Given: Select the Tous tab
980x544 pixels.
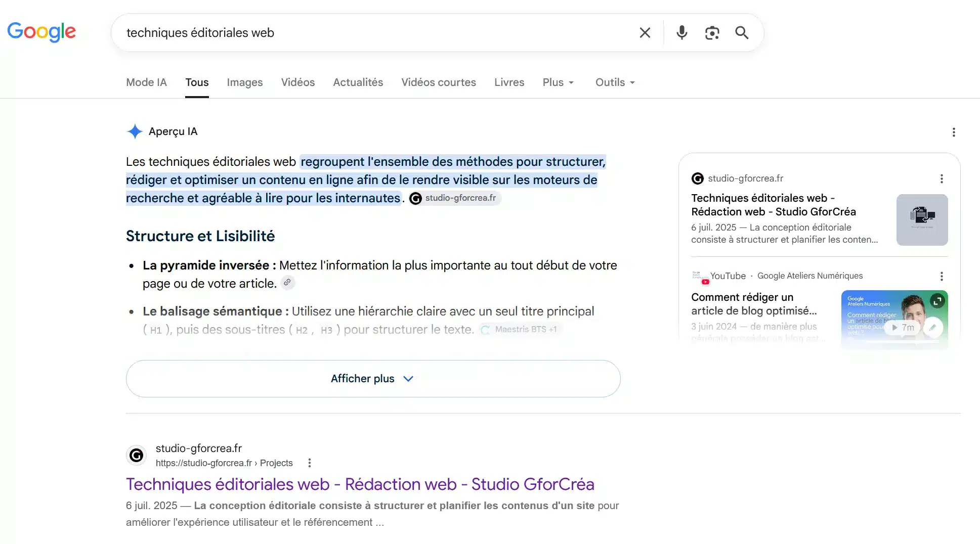Looking at the screenshot, I should [197, 82].
